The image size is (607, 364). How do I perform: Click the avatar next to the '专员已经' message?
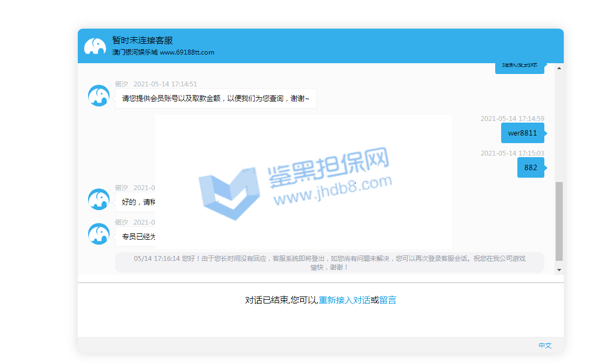(x=99, y=234)
